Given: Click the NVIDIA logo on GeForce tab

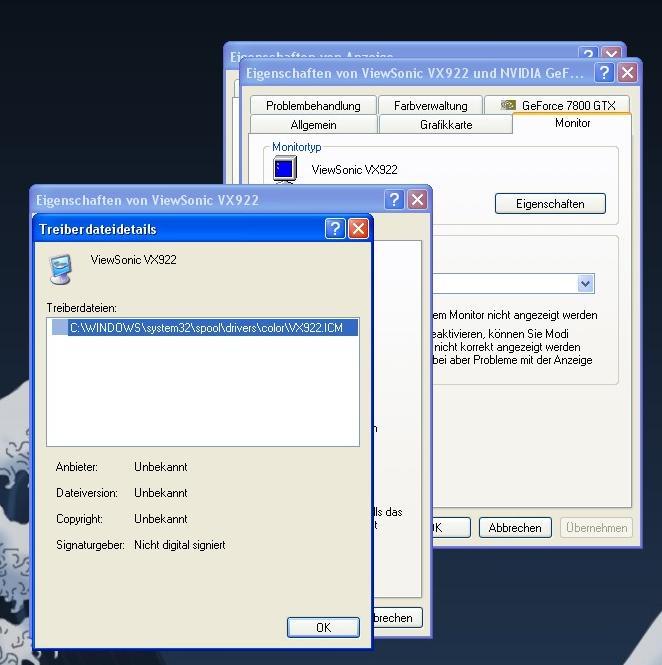Looking at the screenshot, I should pos(508,105).
